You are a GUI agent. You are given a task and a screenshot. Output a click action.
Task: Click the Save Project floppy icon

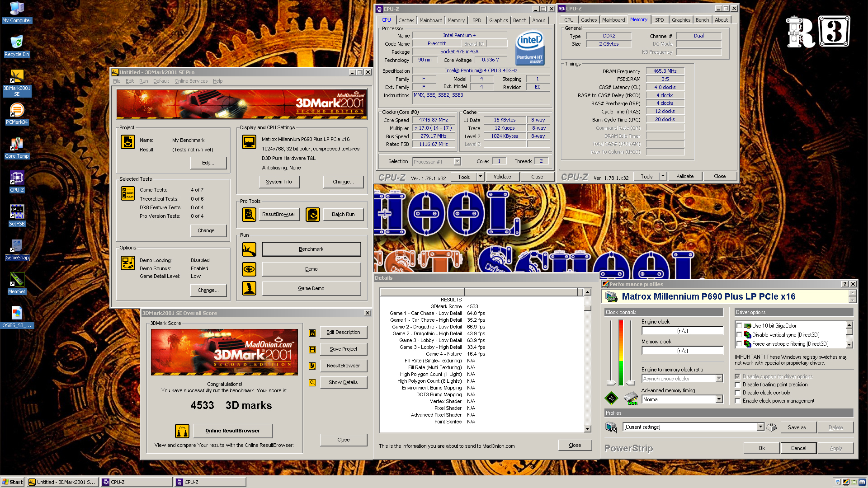(x=312, y=350)
